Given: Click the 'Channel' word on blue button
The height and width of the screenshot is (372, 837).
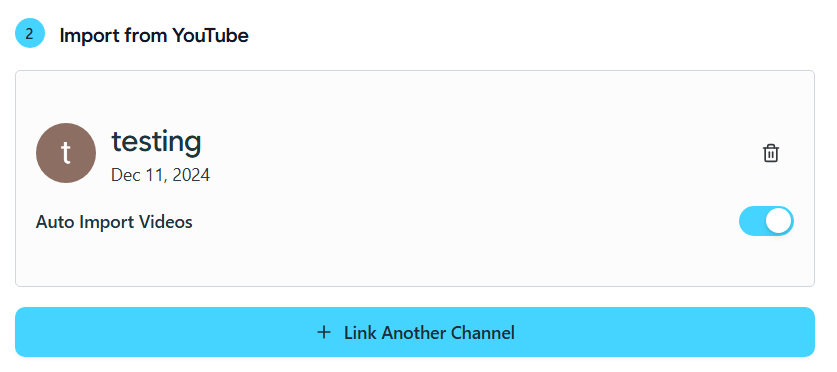Looking at the screenshot, I should pyautogui.click(x=483, y=333).
